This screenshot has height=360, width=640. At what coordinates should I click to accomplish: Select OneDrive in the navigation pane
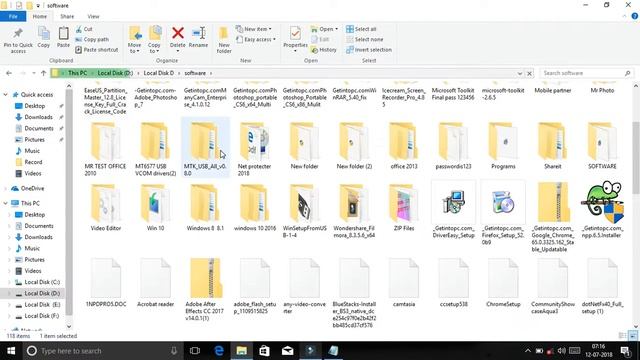[32, 189]
